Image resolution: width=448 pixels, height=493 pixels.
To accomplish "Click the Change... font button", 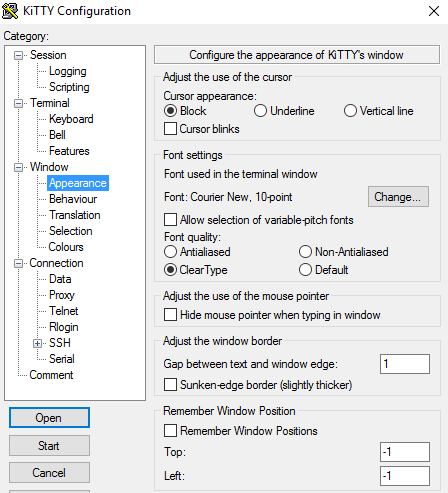I will tap(398, 197).
